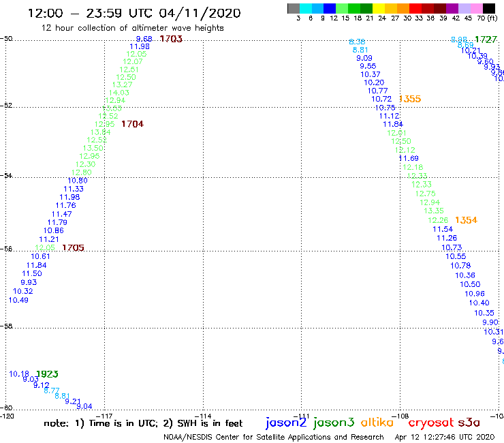Click the '70 (ft)' legend label
504x443 pixels.
[x=487, y=18]
